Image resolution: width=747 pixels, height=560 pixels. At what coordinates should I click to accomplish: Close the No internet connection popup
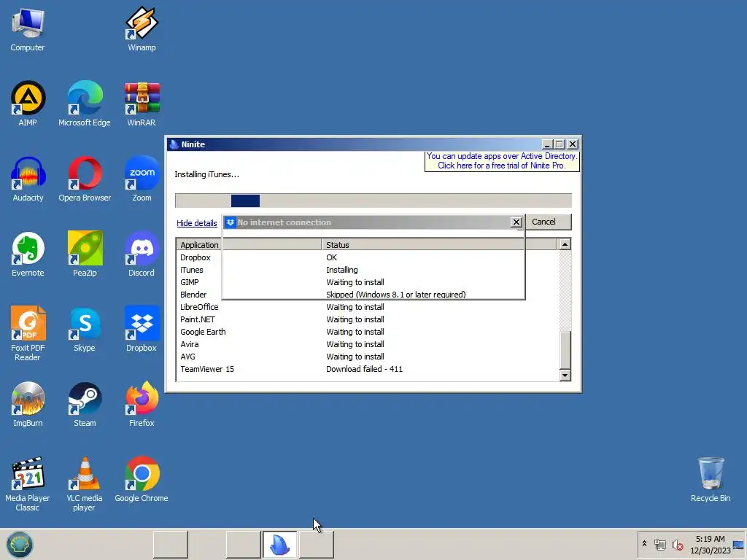[516, 222]
